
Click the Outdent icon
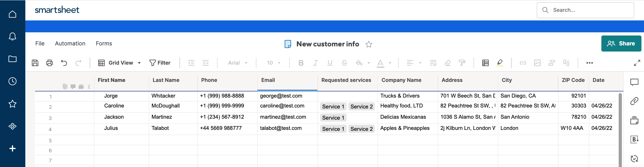tap(191, 63)
